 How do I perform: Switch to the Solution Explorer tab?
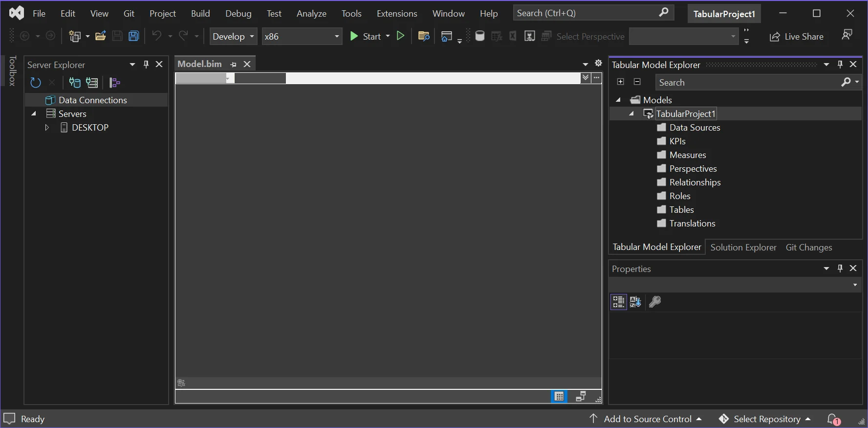click(x=743, y=248)
